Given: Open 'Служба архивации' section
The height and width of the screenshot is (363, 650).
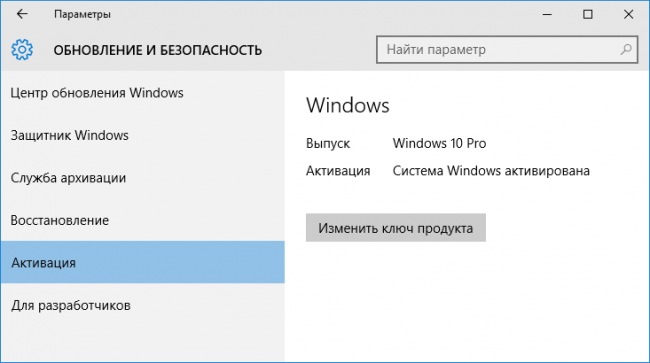Looking at the screenshot, I should pyautogui.click(x=143, y=178).
